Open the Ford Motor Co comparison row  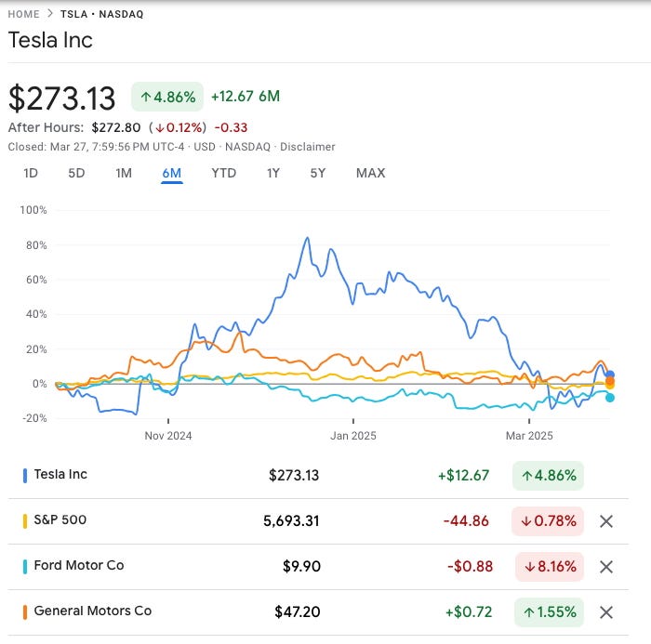tap(318, 567)
